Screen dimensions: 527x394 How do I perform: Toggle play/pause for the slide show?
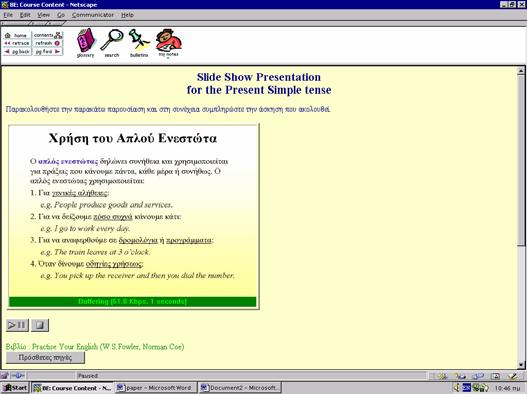pos(17,325)
